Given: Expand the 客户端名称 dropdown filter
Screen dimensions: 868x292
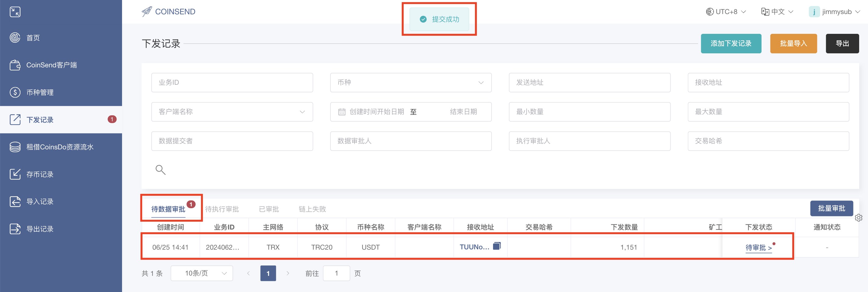Looking at the screenshot, I should (232, 112).
